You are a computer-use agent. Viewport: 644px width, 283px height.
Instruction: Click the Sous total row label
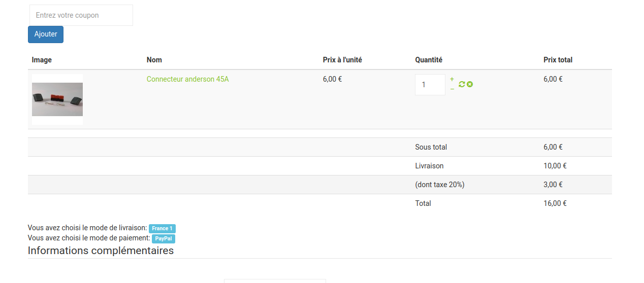tap(431, 147)
